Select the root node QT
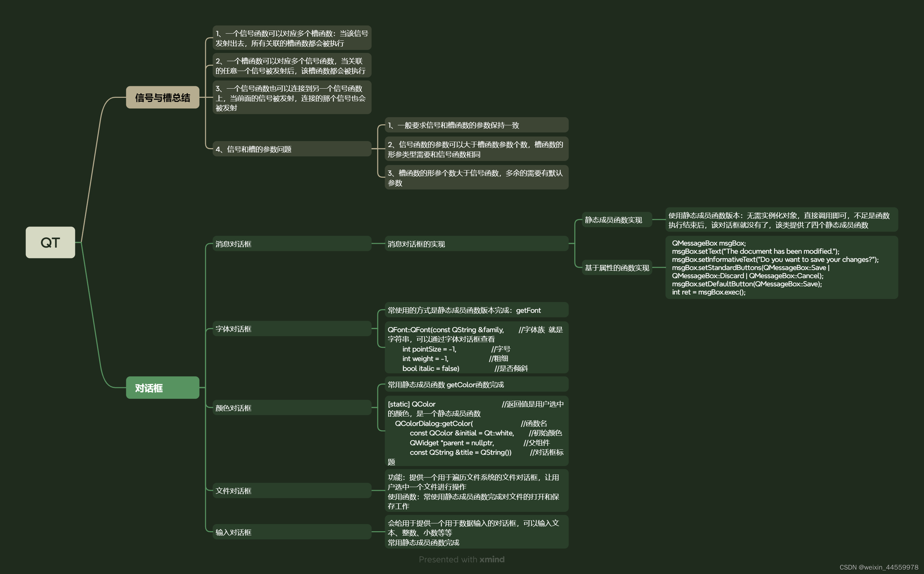The width and height of the screenshot is (924, 574). point(50,242)
